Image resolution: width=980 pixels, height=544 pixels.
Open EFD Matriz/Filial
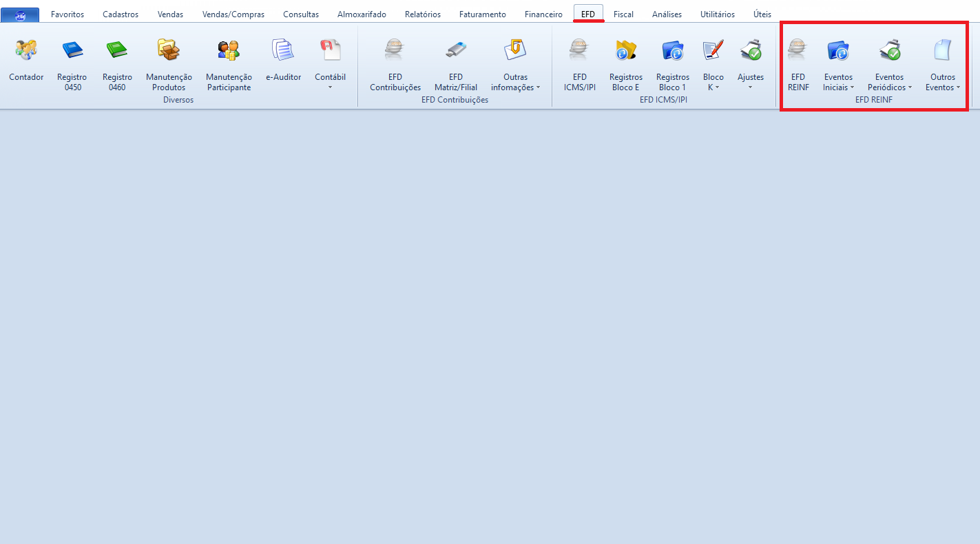click(455, 51)
